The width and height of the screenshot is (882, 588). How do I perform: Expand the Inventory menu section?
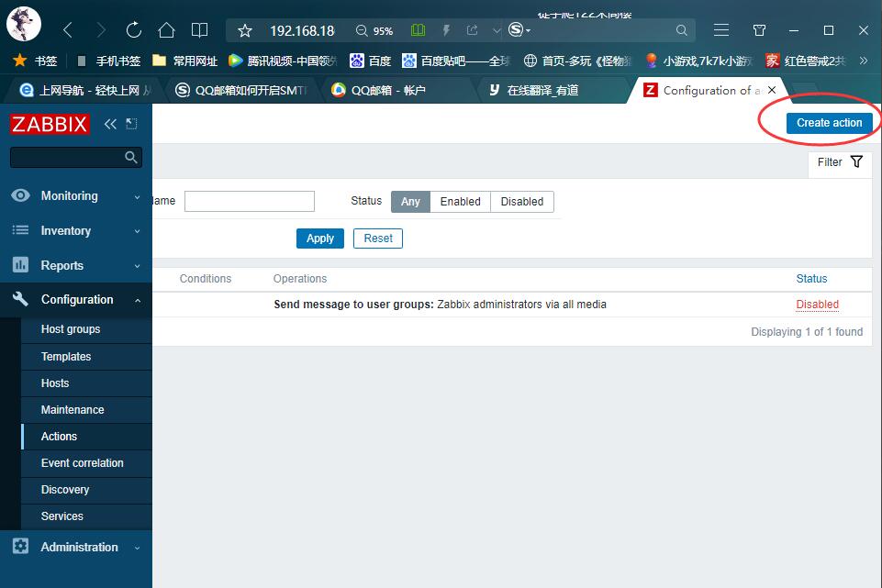tap(76, 230)
